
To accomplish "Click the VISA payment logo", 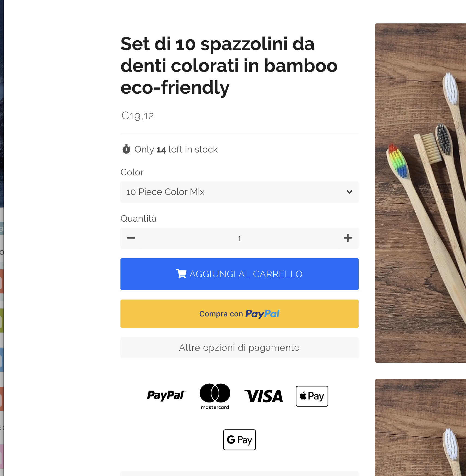I will point(264,396).
